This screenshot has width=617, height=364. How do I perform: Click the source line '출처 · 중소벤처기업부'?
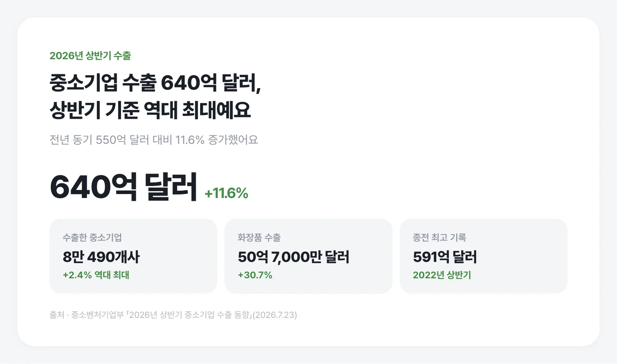[86, 315]
